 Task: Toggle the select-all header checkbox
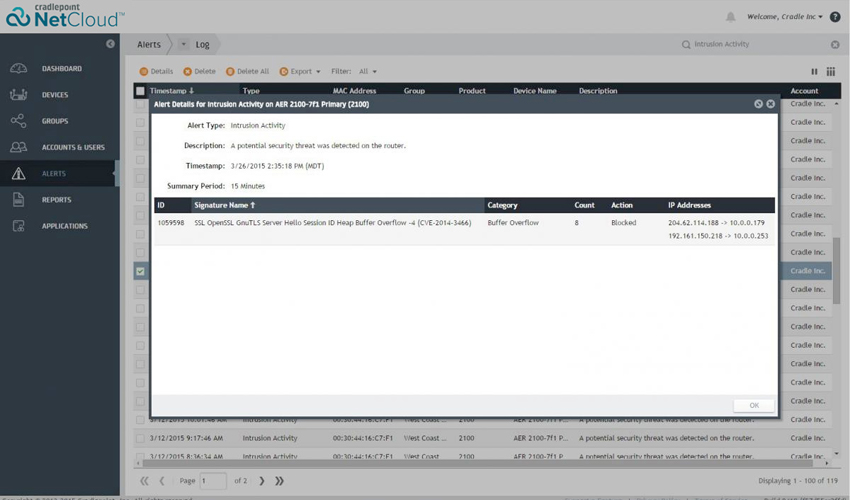(140, 91)
